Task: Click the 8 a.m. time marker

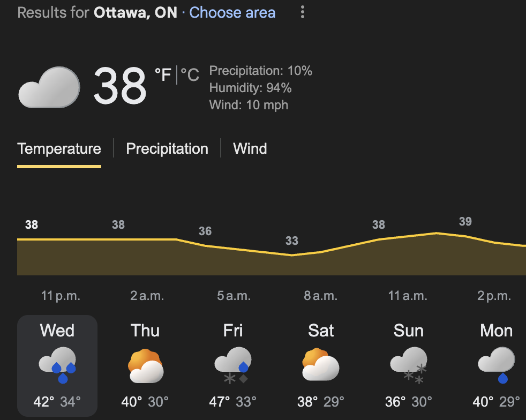Action: point(321,296)
